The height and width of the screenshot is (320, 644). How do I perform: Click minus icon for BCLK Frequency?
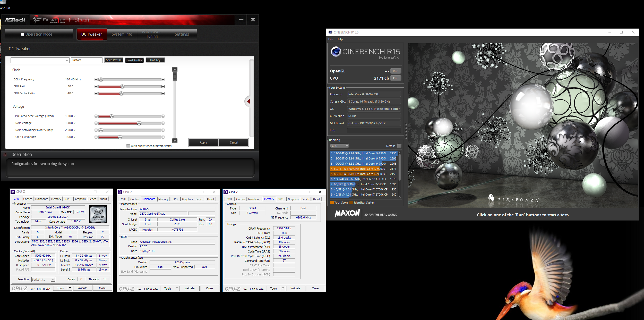[96, 80]
